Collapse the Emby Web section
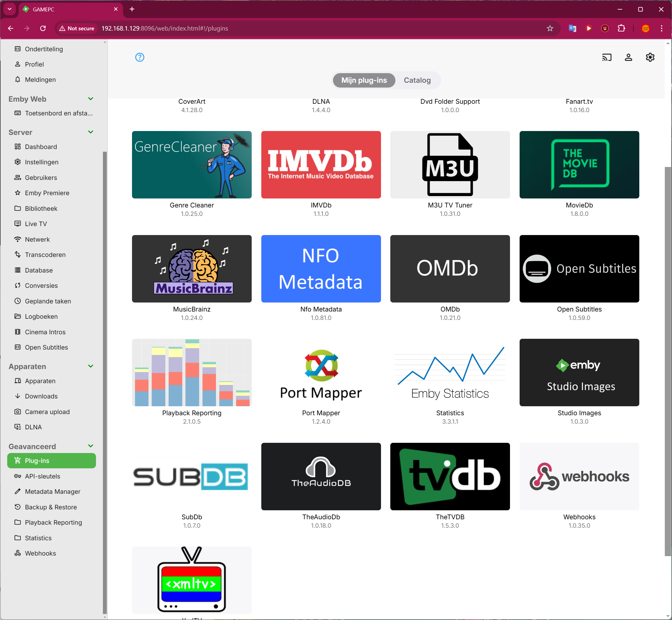672x620 pixels. (90, 99)
